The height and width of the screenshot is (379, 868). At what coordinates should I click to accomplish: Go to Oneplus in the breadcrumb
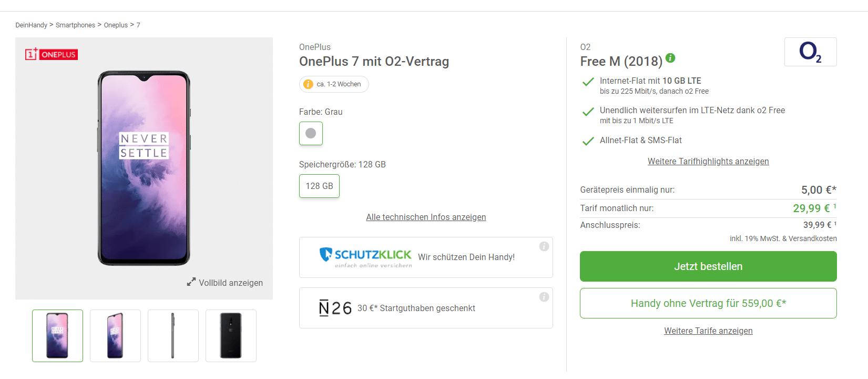116,25
